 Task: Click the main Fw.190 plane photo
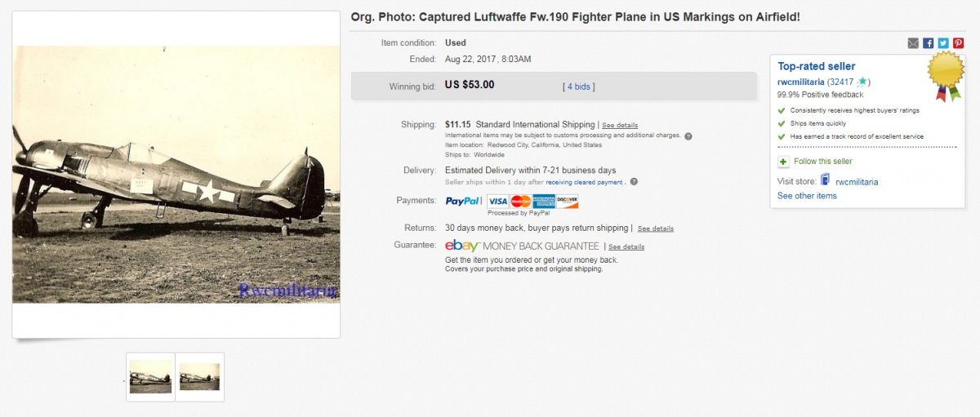[x=176, y=175]
